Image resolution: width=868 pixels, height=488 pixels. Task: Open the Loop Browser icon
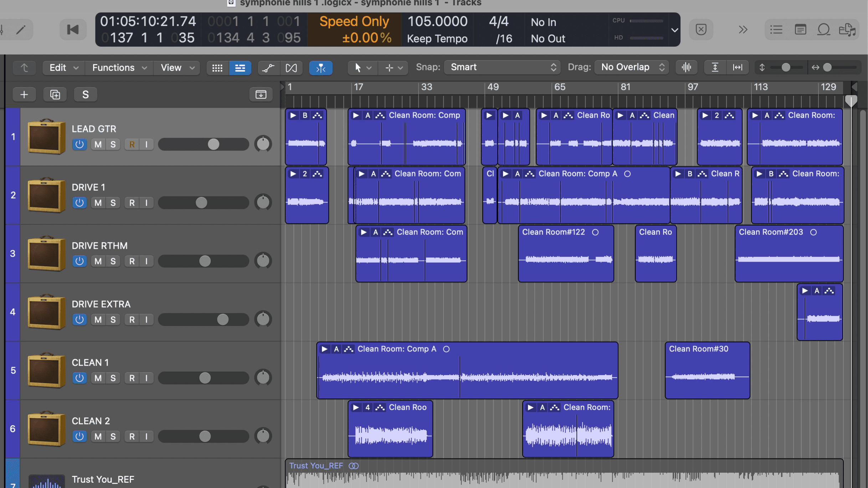coord(823,30)
